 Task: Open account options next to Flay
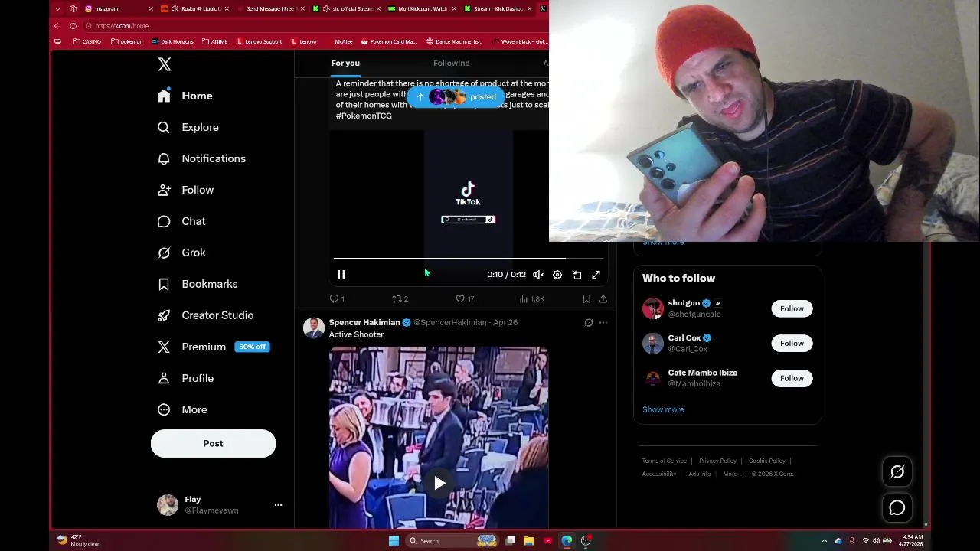point(278,505)
